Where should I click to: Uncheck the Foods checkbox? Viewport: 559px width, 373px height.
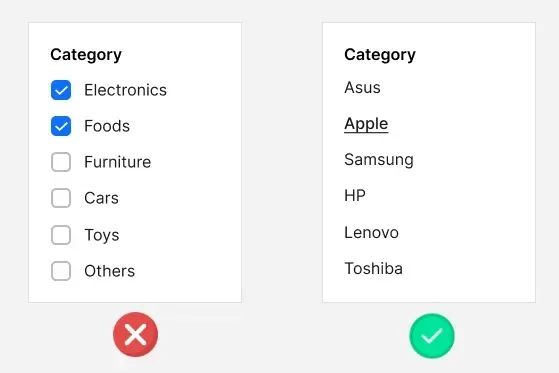click(61, 126)
